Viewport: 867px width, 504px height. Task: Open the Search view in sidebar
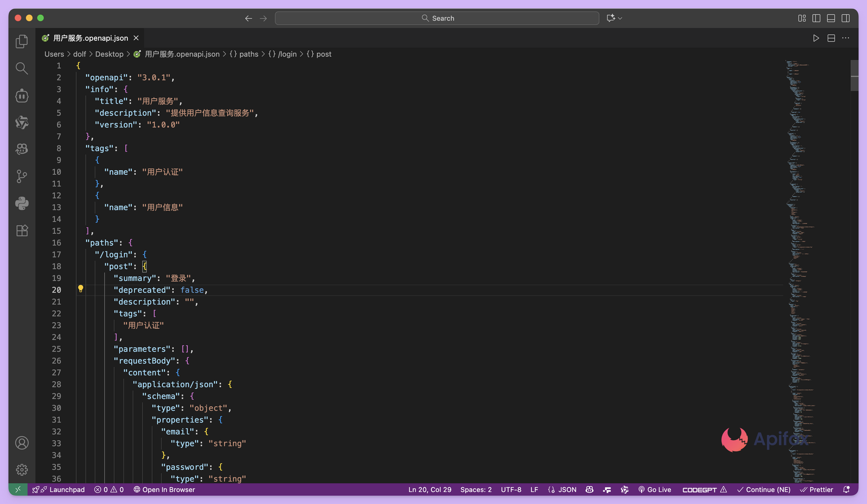tap(22, 68)
